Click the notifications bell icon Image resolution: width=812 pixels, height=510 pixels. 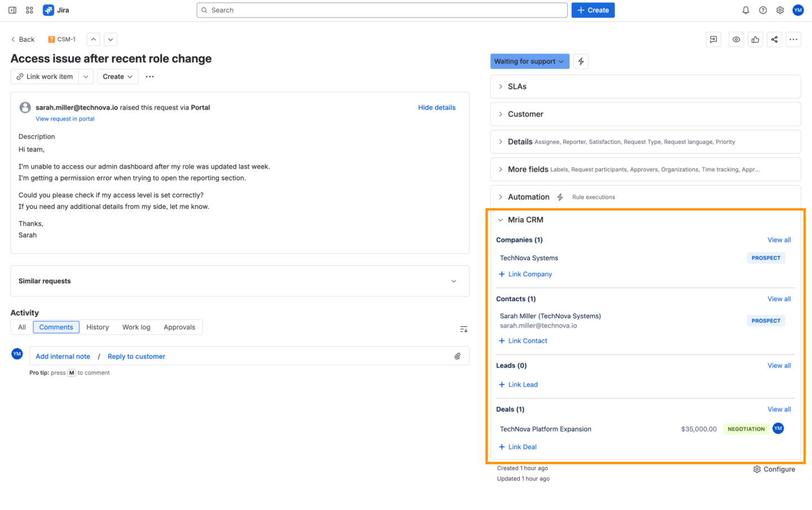tap(745, 10)
